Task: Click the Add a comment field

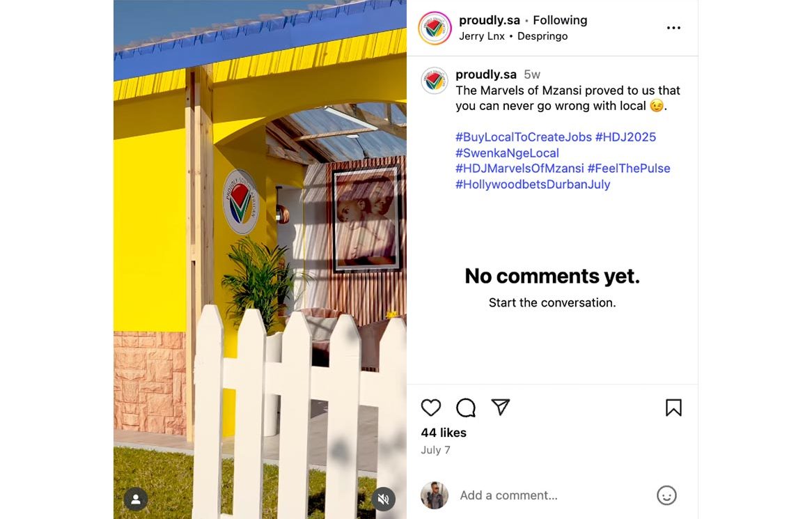Action: [x=550, y=495]
